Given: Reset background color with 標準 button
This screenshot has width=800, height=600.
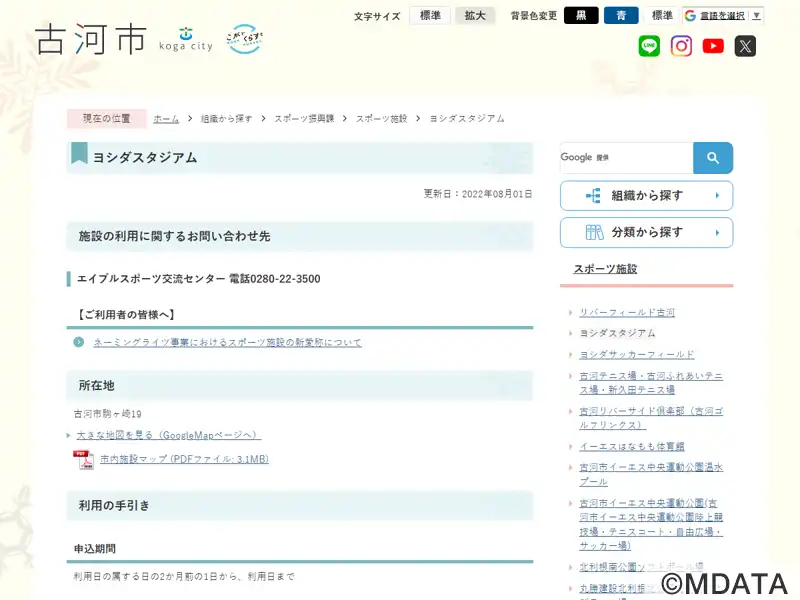Looking at the screenshot, I should pyautogui.click(x=662, y=16).
